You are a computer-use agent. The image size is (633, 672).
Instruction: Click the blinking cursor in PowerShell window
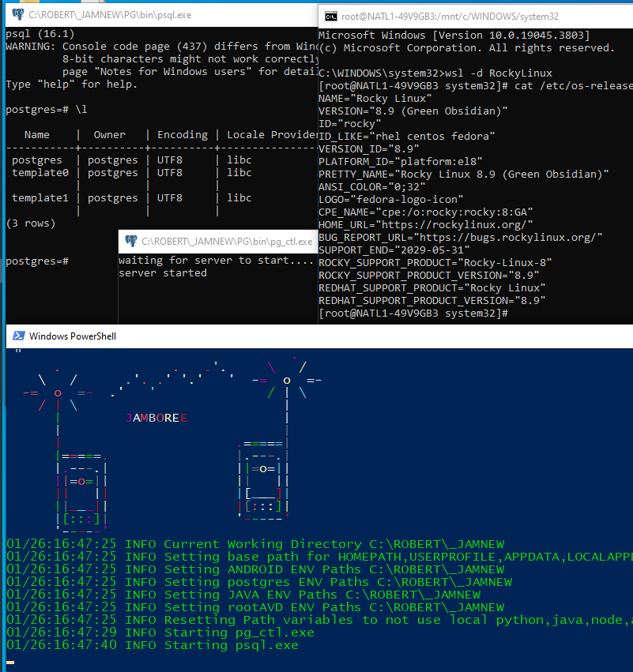point(10,663)
